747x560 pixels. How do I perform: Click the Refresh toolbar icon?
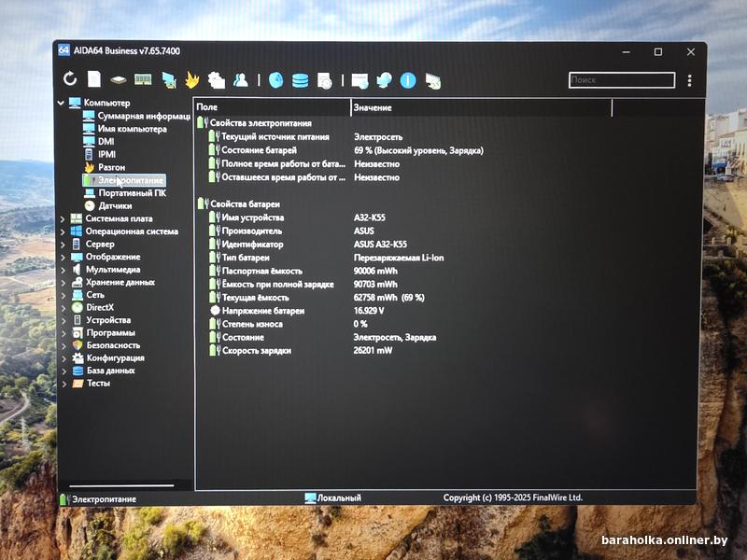point(70,80)
